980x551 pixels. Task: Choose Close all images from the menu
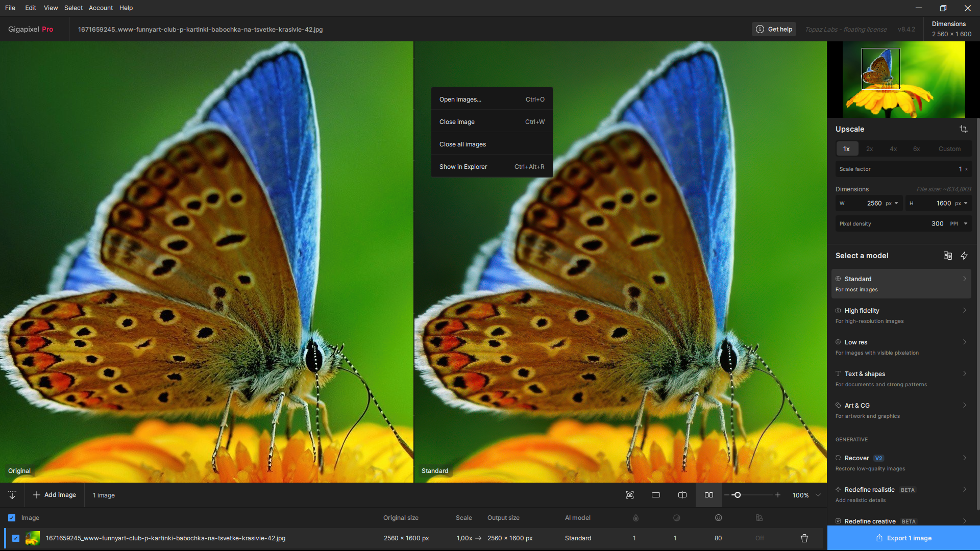[462, 144]
